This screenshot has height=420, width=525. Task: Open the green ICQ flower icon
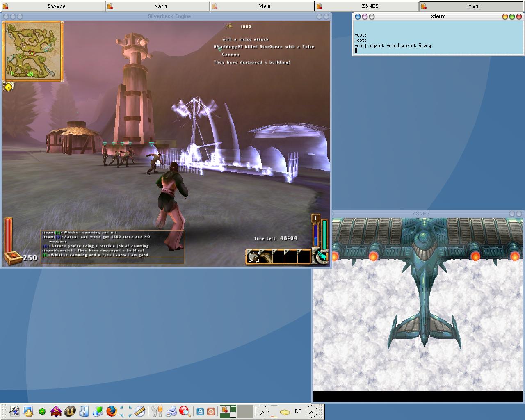42,411
